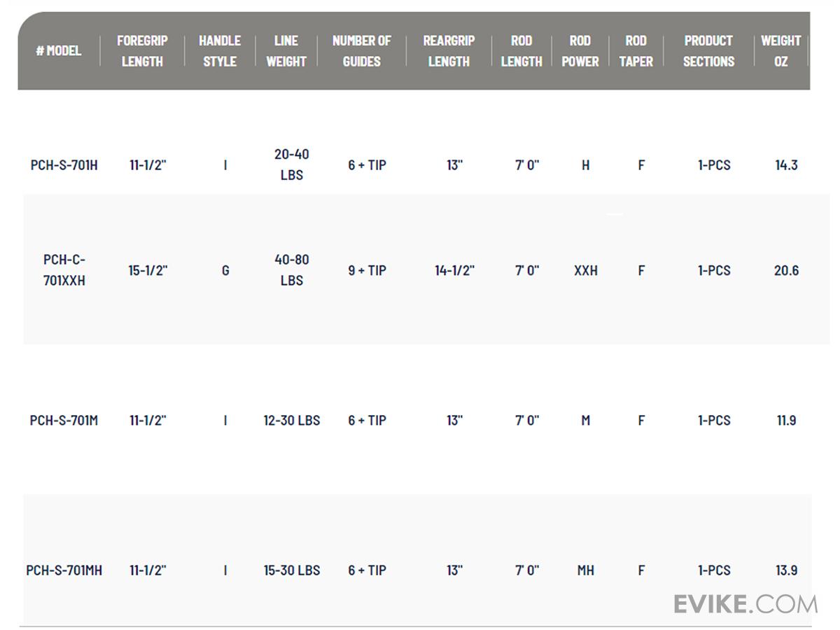
Task: Select the PCH-C-701XXH model cell
Action: [64, 270]
